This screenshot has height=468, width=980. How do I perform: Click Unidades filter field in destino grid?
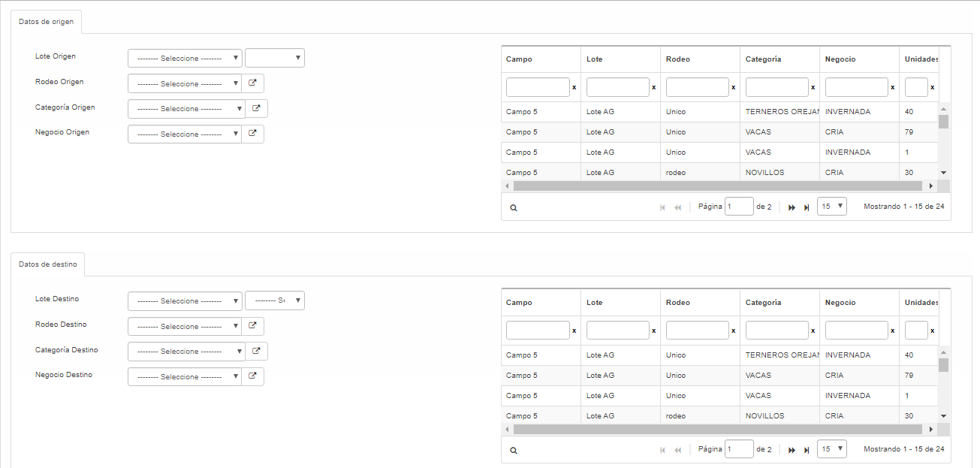coord(916,331)
